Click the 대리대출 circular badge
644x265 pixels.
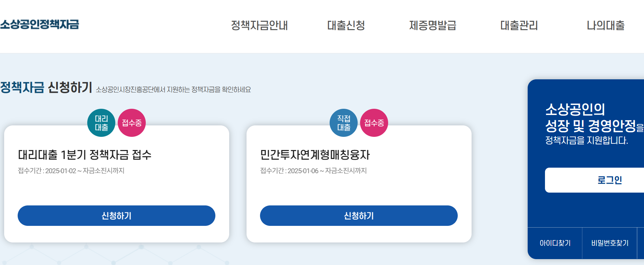101,122
